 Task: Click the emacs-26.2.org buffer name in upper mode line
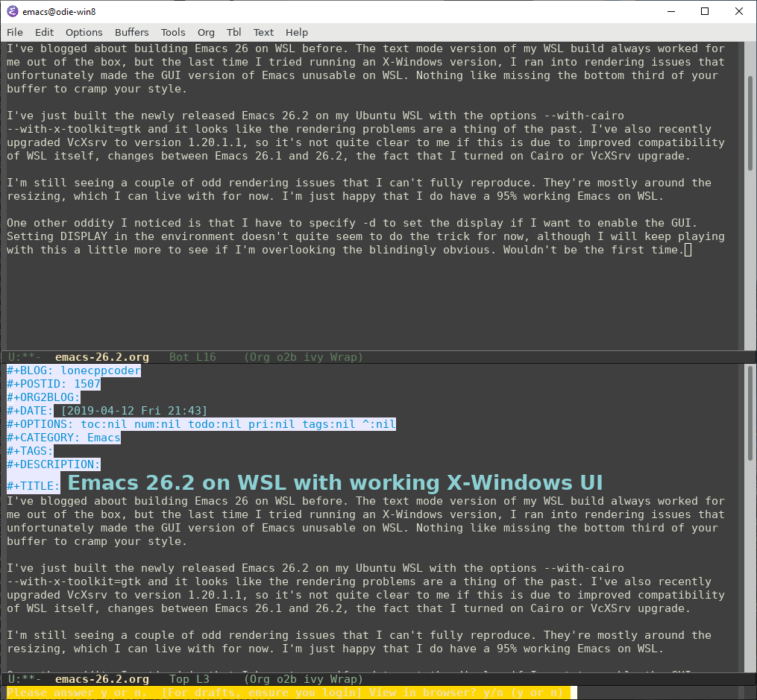tap(102, 357)
